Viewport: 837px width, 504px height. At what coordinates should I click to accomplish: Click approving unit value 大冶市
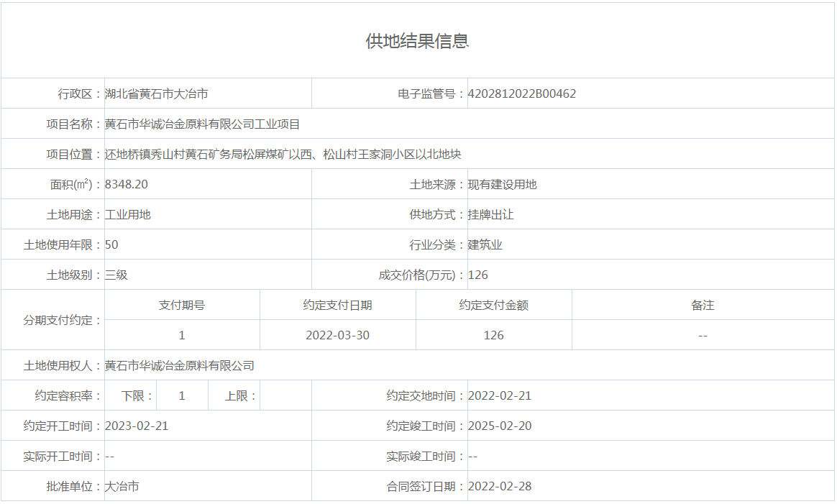122,486
